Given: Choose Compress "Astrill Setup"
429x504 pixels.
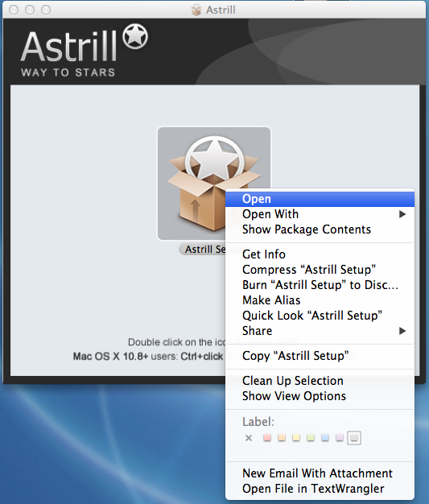Looking at the screenshot, I should [x=320, y=270].
